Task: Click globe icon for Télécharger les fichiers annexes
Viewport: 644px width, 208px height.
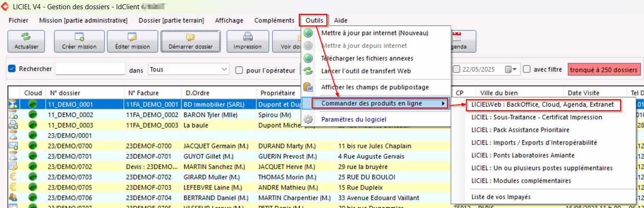Action: 308,59
